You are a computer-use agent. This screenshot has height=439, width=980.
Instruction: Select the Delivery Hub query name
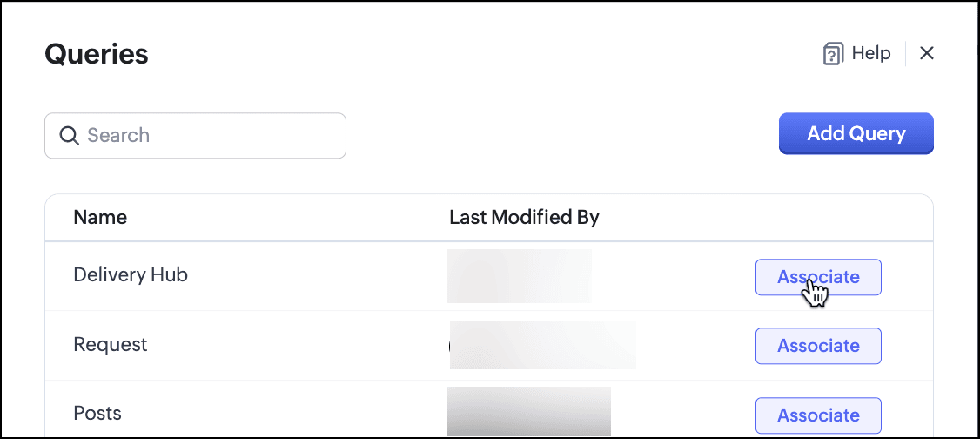tap(131, 275)
